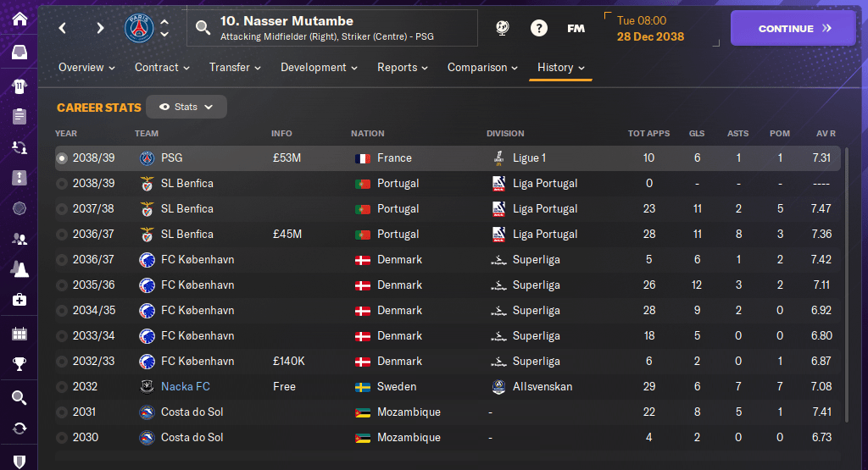Open the competitions trophy icon

(19, 365)
